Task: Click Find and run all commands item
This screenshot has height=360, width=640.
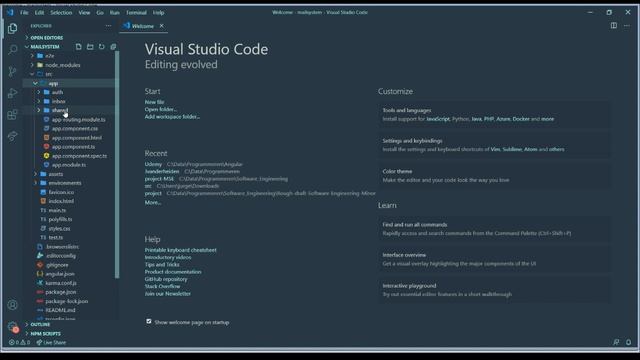Action: [x=494, y=229]
